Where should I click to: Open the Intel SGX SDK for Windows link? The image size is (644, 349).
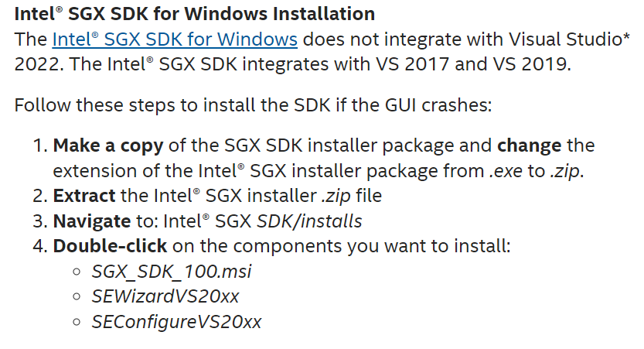tap(175, 39)
